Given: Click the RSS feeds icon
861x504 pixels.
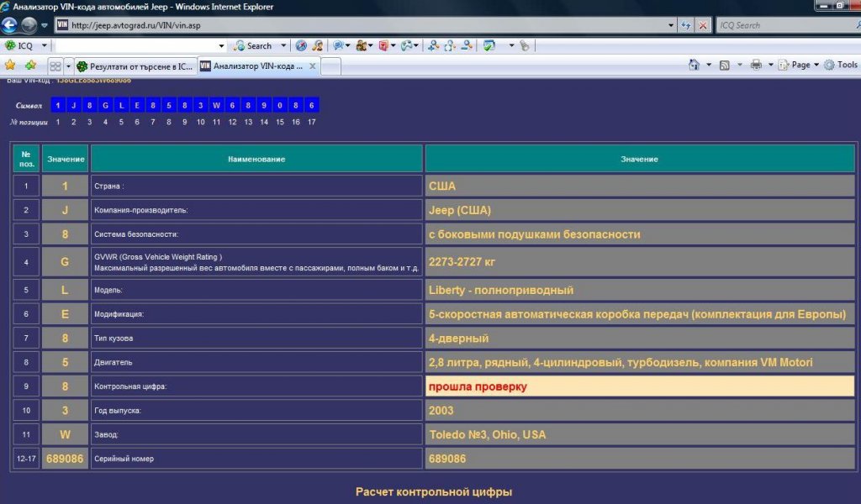Looking at the screenshot, I should (724, 65).
